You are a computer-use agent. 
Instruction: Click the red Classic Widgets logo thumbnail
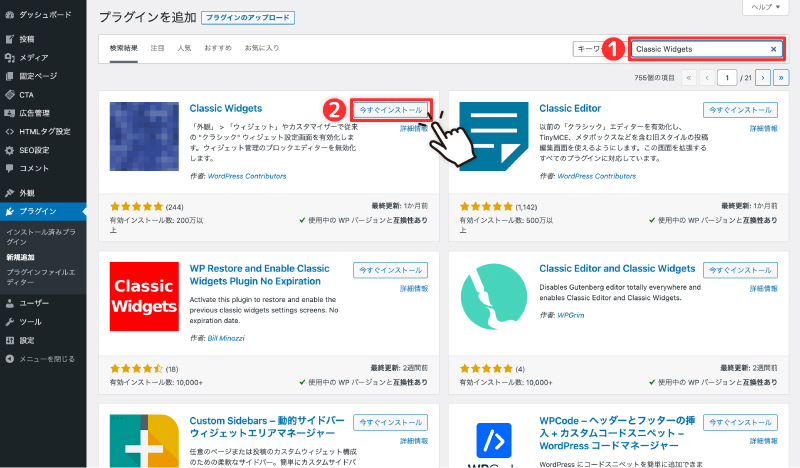tap(144, 297)
